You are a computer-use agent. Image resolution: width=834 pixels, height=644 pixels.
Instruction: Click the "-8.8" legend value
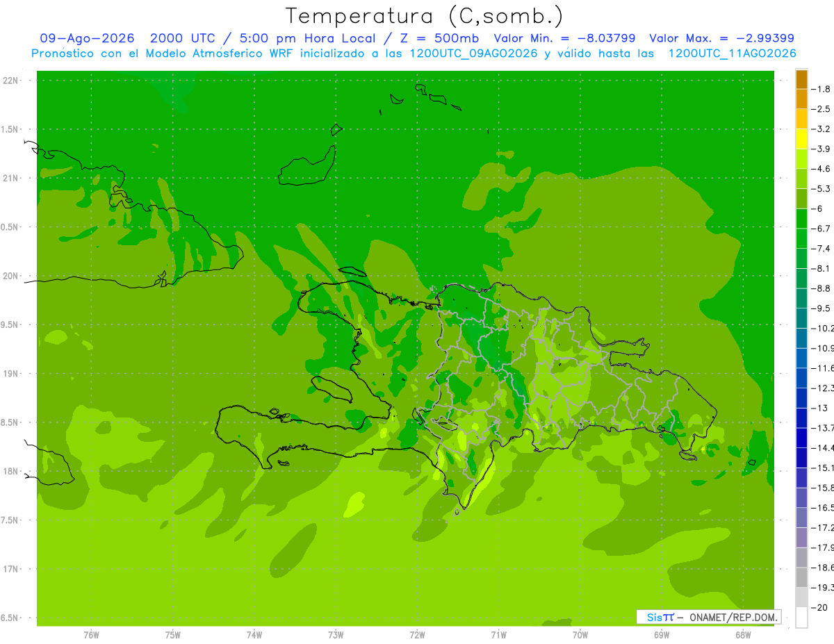[821, 288]
